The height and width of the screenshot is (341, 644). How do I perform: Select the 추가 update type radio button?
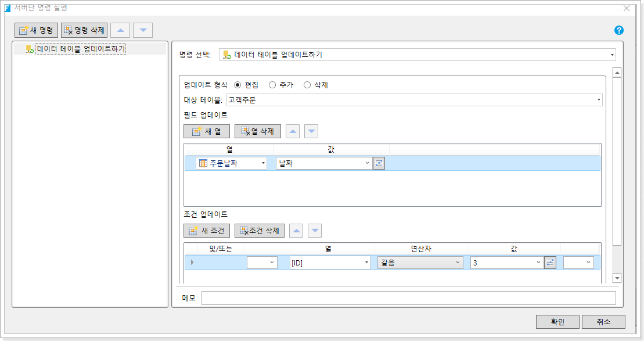click(272, 85)
